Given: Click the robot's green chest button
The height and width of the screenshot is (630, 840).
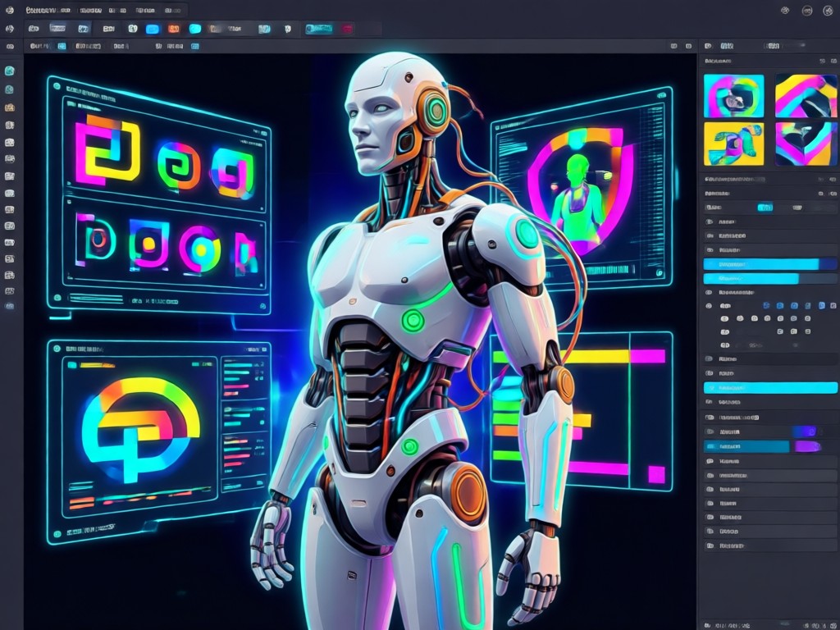Looking at the screenshot, I should (x=413, y=321).
